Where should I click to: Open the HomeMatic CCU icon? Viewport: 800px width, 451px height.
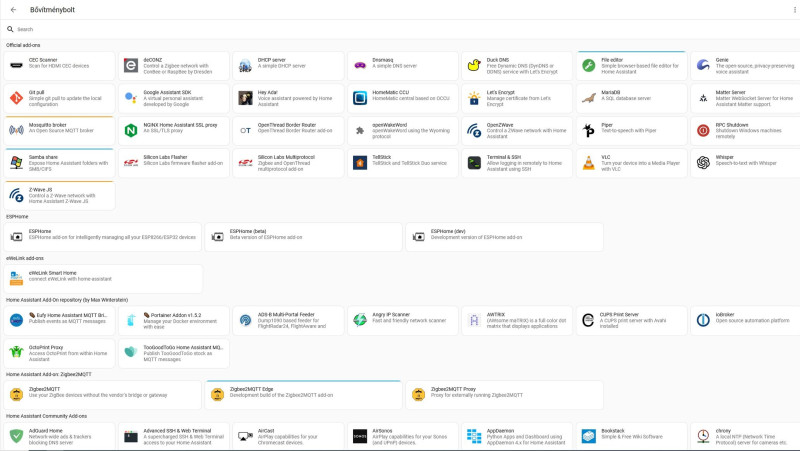360,98
